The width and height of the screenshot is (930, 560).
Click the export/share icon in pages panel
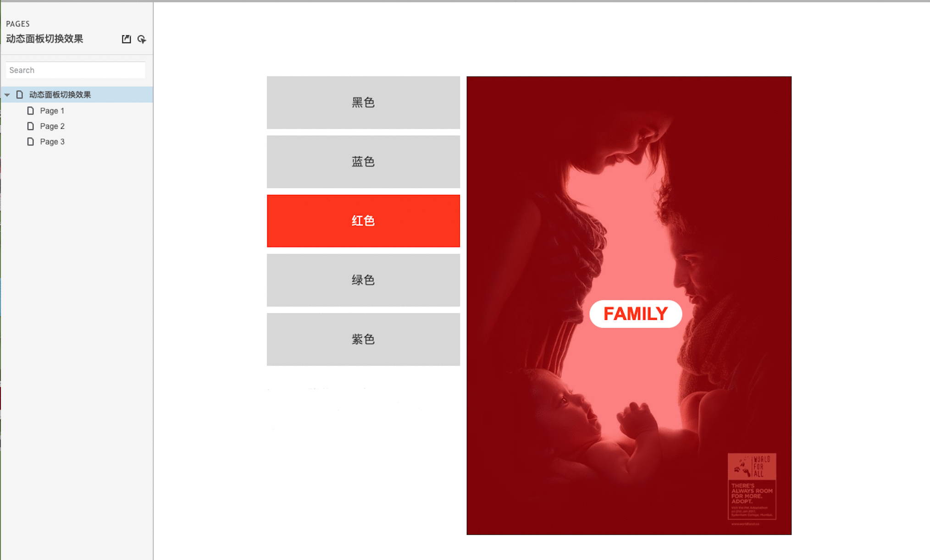(x=126, y=39)
